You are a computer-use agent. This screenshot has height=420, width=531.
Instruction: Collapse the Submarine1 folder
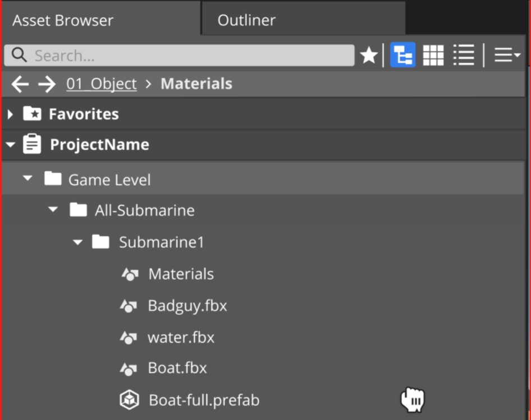[77, 242]
